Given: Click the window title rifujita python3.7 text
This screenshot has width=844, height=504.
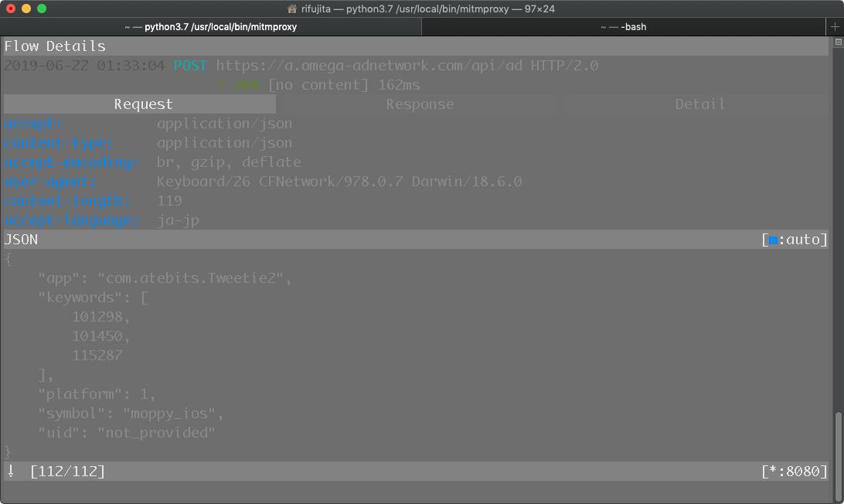Looking at the screenshot, I should pyautogui.click(x=428, y=9).
